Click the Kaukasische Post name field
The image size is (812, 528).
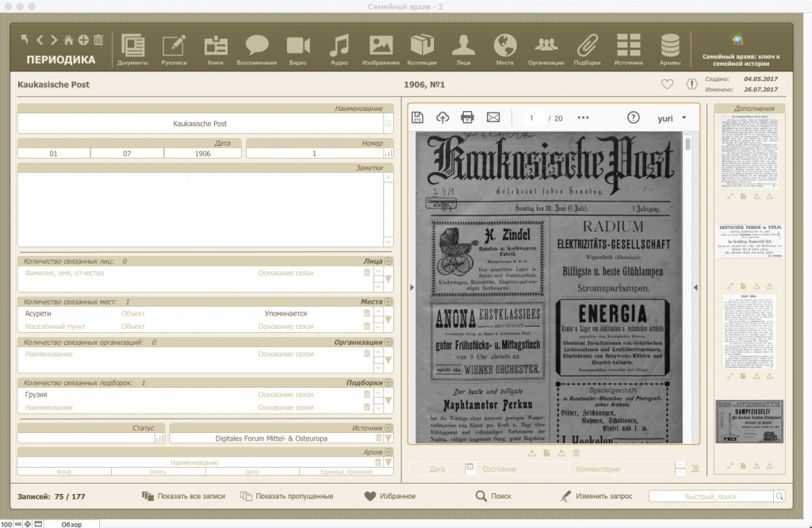200,124
